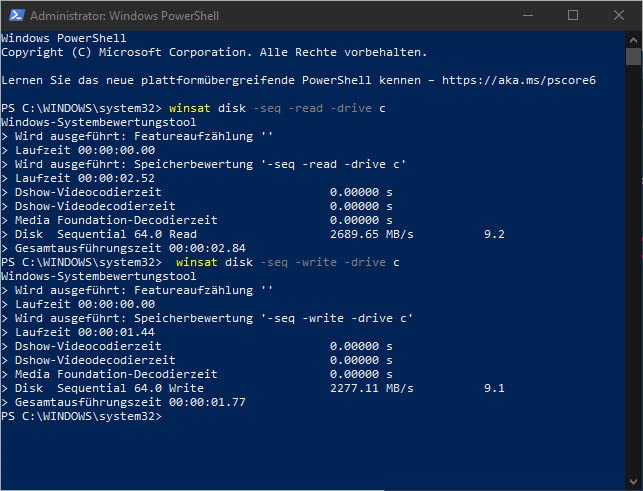The width and height of the screenshot is (643, 491).
Task: Click the PowerShell icon in the title bar
Action: (15, 15)
